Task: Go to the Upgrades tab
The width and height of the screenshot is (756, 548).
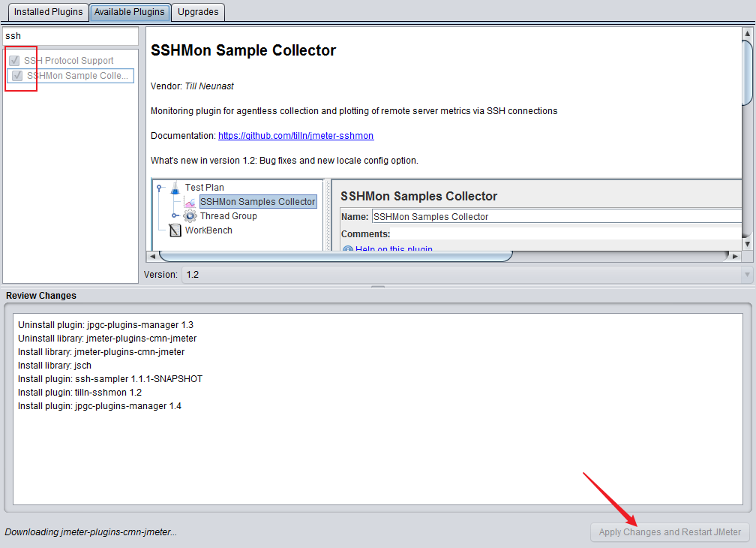Action: 198,12
